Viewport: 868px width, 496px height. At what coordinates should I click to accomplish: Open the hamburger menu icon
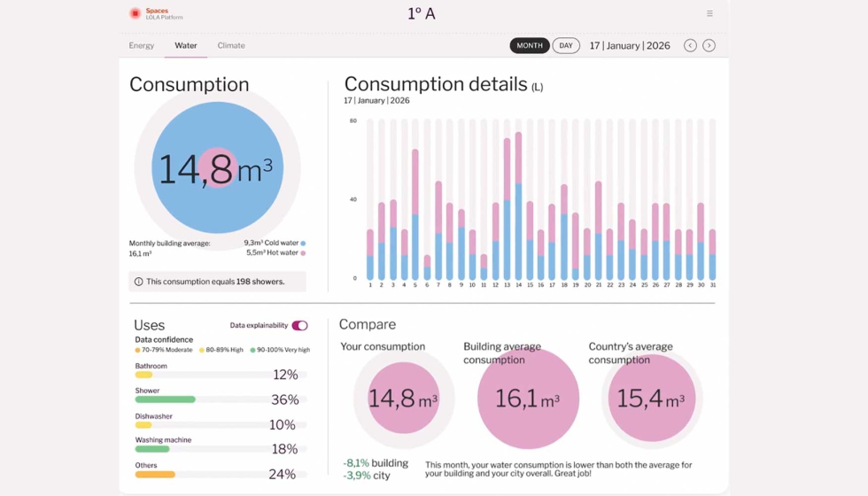(x=709, y=13)
